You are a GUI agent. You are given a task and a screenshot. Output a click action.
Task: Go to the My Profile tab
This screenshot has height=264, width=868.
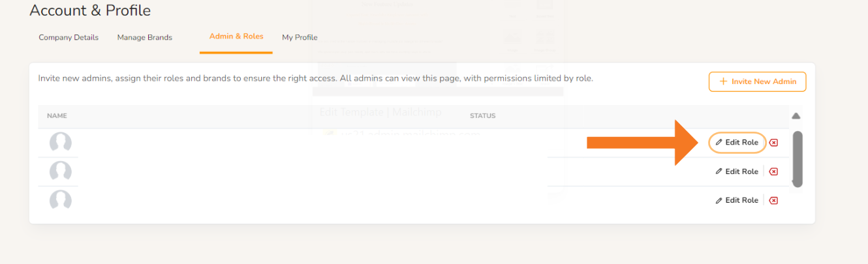point(300,37)
